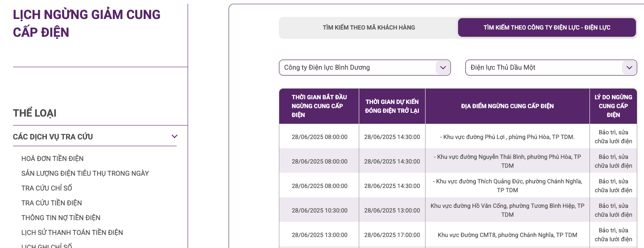This screenshot has width=644, height=248.
Task: Select the outage row for Khu vực đường Phú Lợi
Action: tap(507, 136)
